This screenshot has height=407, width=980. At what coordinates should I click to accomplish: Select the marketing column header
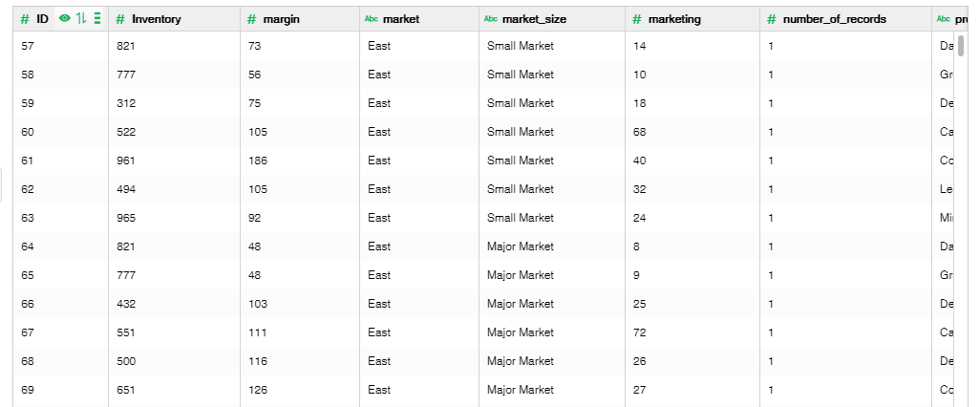tap(692, 19)
